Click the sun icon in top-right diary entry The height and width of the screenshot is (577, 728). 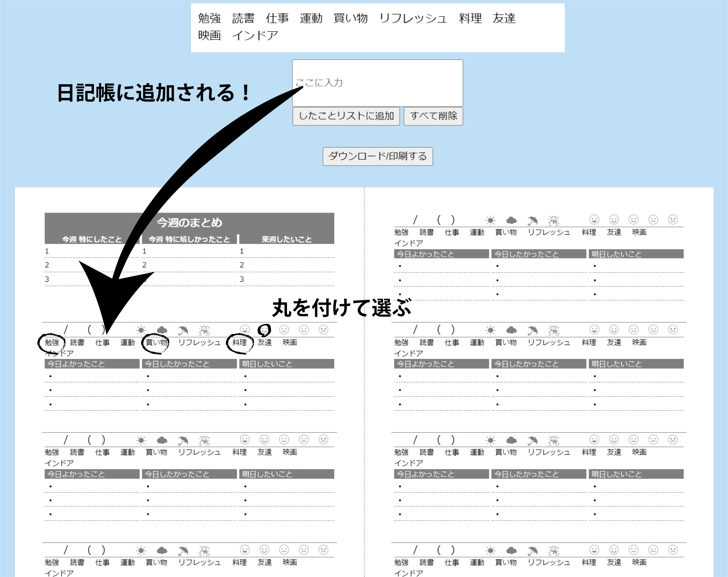point(490,220)
